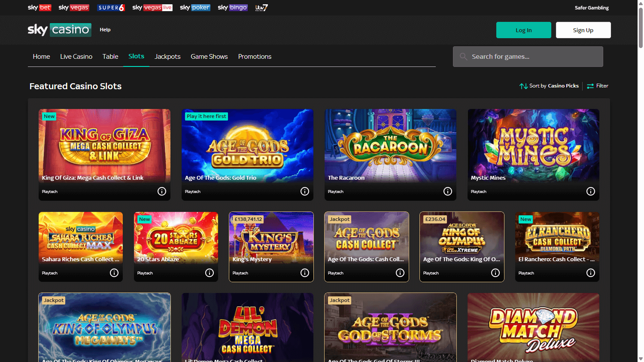Click inside the Search for games field
644x362 pixels.
[528, 56]
